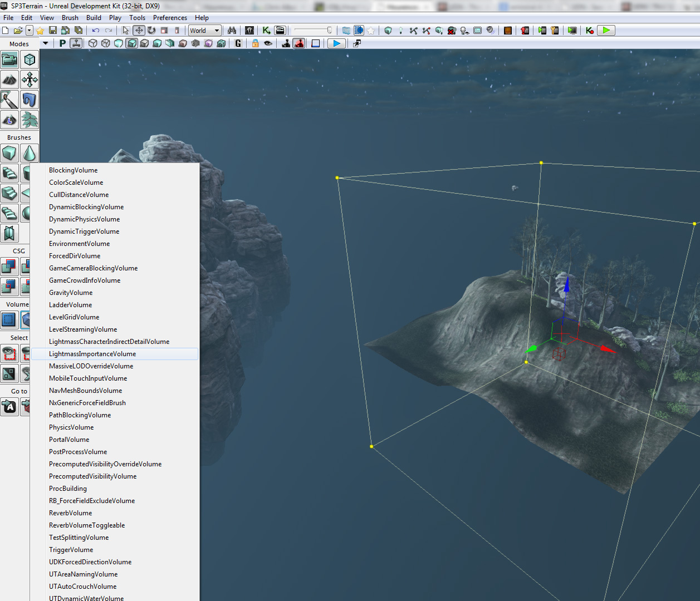700x601 pixels.
Task: Add Special Brush under Volume
Action: (x=9, y=319)
